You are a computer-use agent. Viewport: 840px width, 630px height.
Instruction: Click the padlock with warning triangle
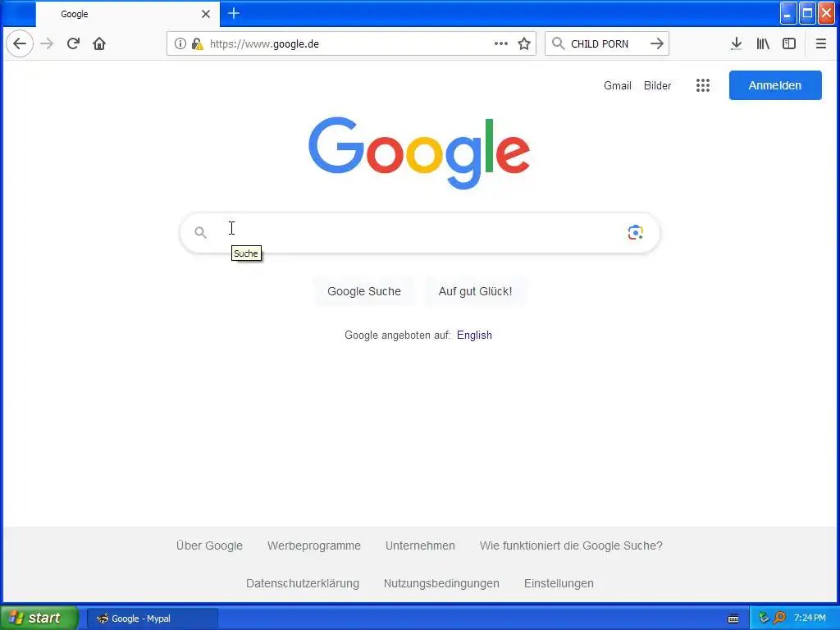(x=198, y=43)
